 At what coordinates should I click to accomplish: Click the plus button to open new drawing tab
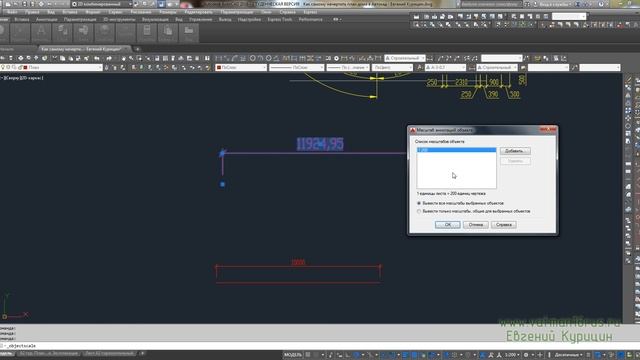pyautogui.click(x=137, y=49)
